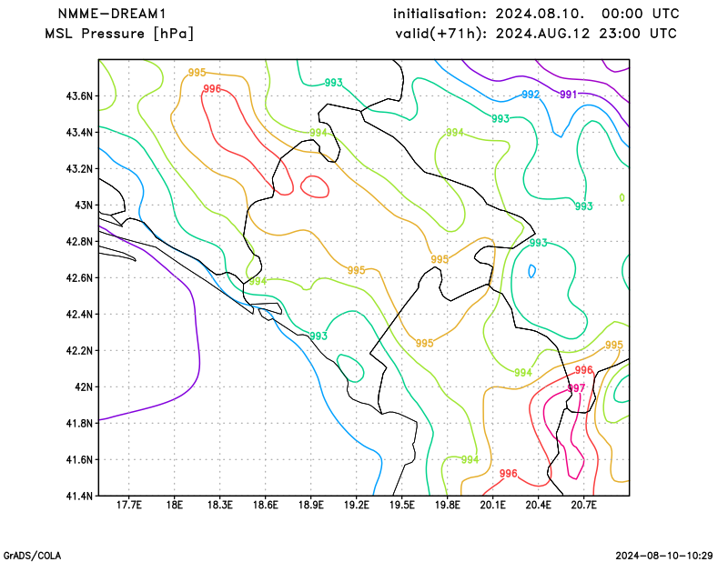Click the "41.8N" latitude label
Viewport: 728px width, 562px height.
(x=79, y=423)
